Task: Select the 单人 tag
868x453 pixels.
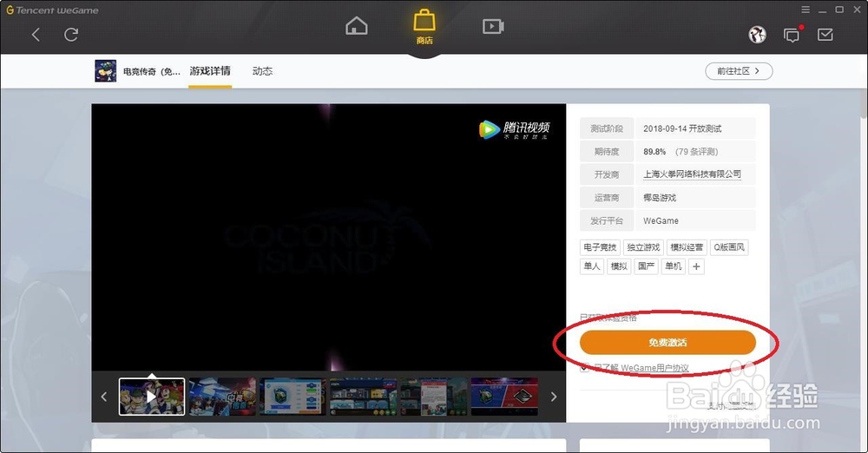Action: click(x=592, y=266)
